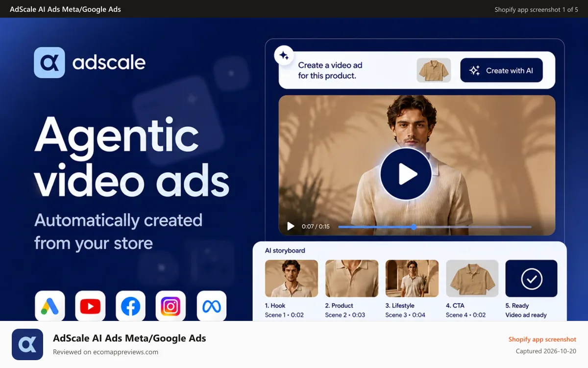
Task: Click the top bar AdScale title
Action: (65, 9)
